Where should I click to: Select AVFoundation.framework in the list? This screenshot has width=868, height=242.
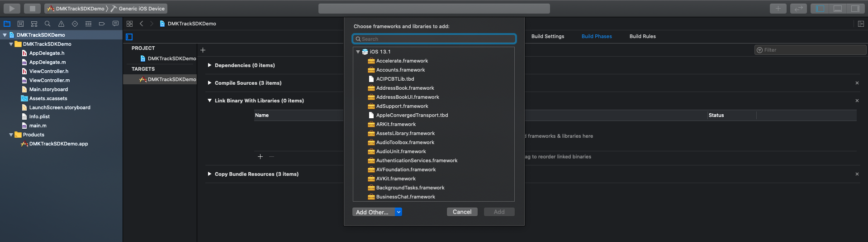point(406,169)
